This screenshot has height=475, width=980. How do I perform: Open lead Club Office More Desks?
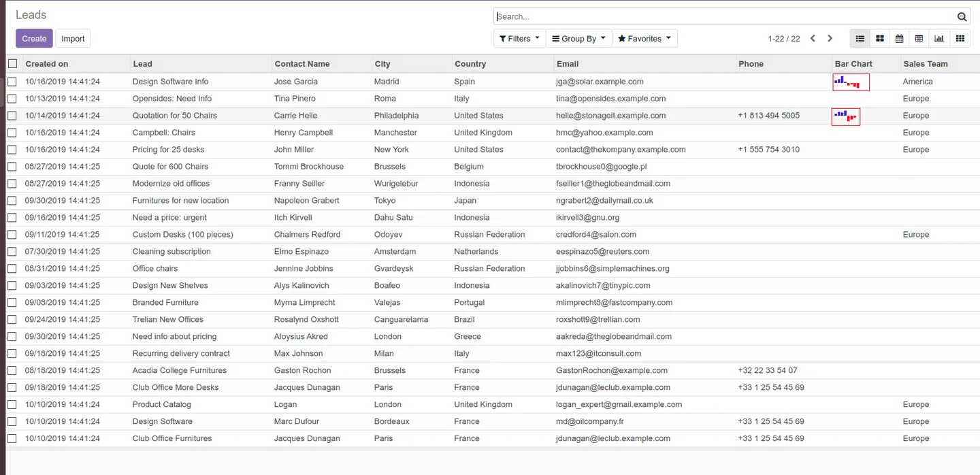(176, 388)
